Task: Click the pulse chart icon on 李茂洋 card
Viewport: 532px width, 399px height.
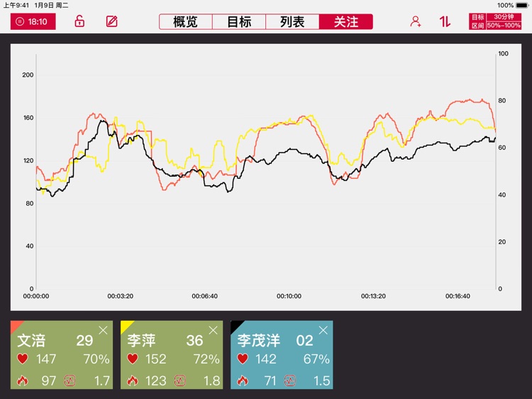Action: coord(290,381)
